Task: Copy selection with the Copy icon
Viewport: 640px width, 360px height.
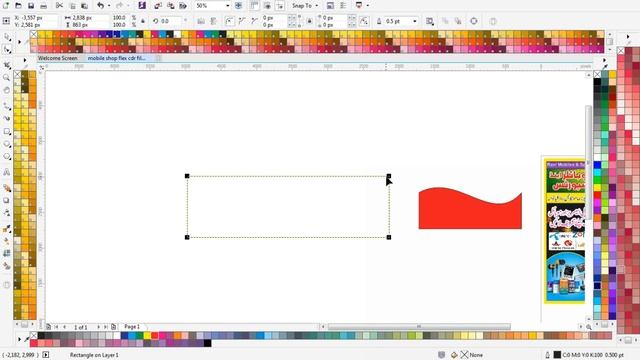Action: click(x=72, y=6)
